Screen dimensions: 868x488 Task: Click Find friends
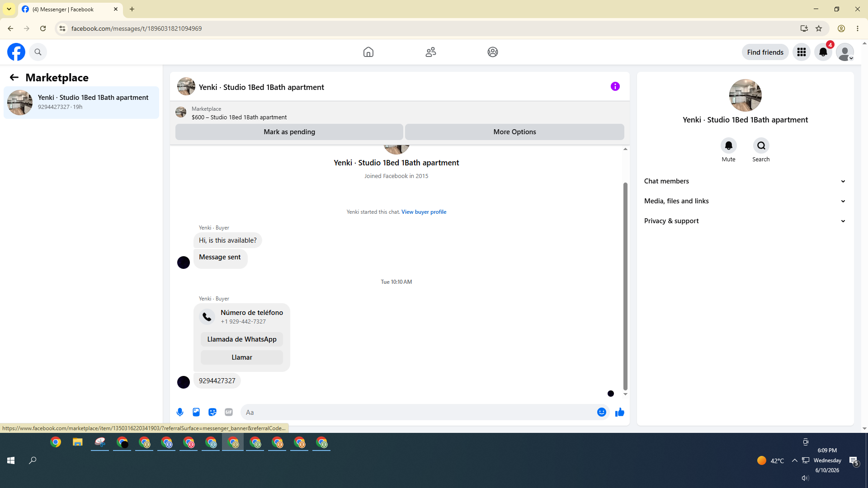click(x=765, y=52)
